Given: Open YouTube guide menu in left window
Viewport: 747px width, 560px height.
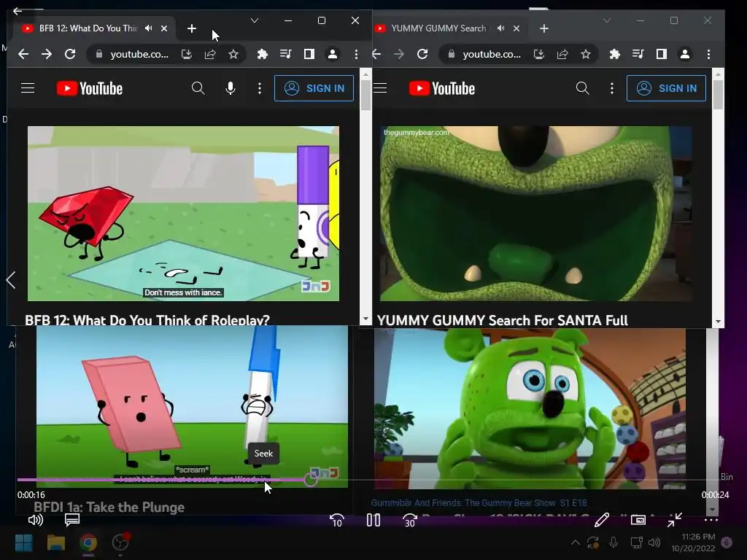Looking at the screenshot, I should [x=28, y=88].
